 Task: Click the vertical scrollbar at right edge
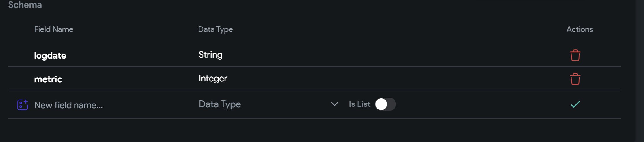point(639,71)
